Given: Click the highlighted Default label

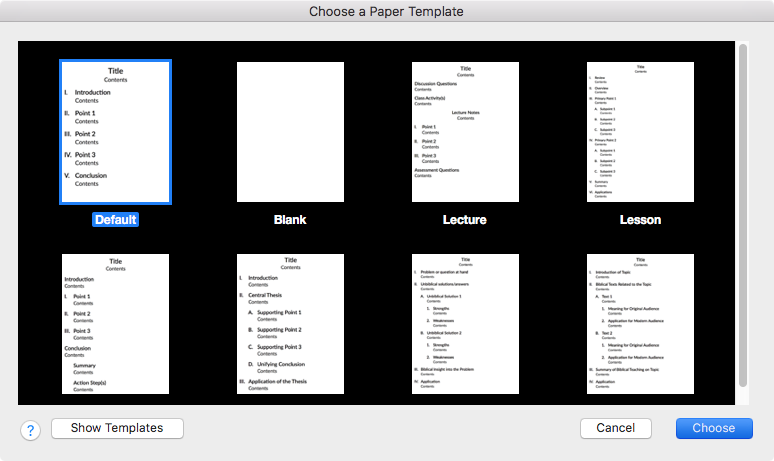Looking at the screenshot, I should (115, 219).
